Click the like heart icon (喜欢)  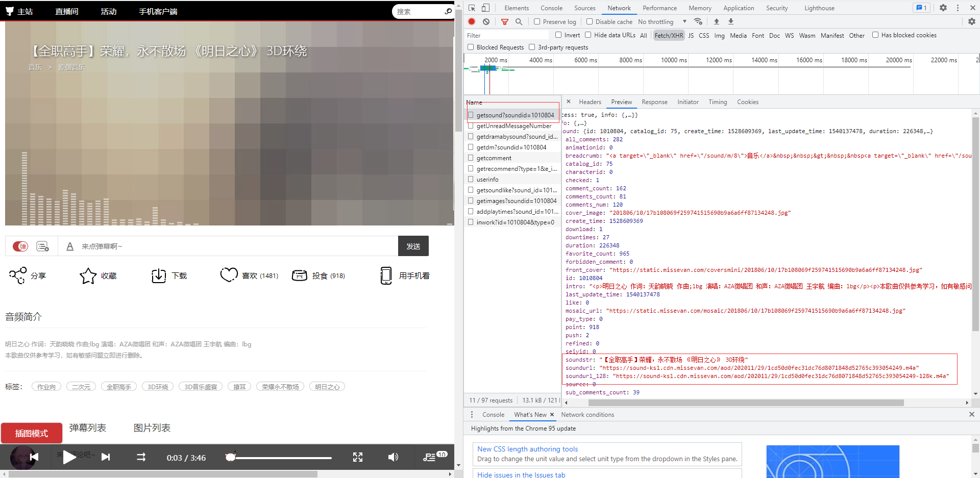tap(229, 275)
